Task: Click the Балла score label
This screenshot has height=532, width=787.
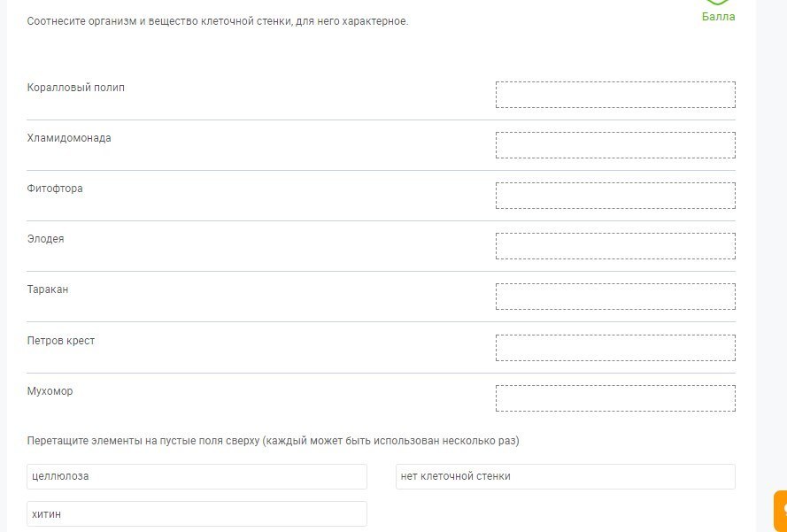Action: pyautogui.click(x=718, y=17)
